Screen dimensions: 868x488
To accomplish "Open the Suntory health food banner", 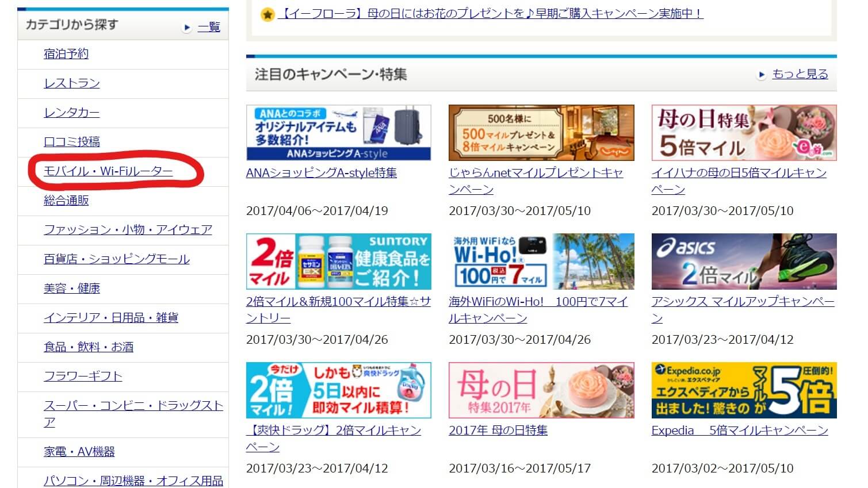I will pos(338,262).
